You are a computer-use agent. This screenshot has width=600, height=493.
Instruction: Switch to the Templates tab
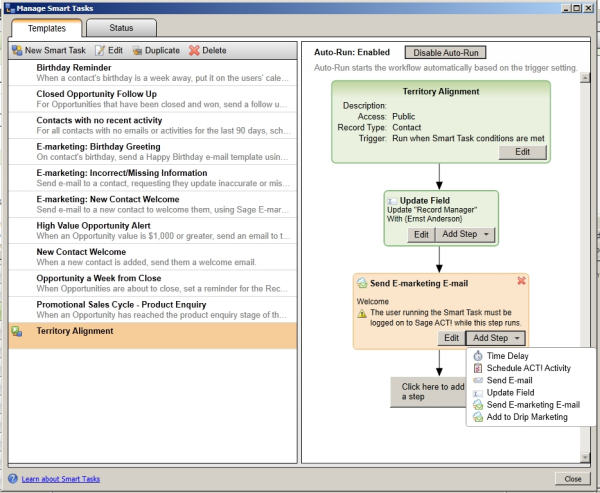point(47,28)
